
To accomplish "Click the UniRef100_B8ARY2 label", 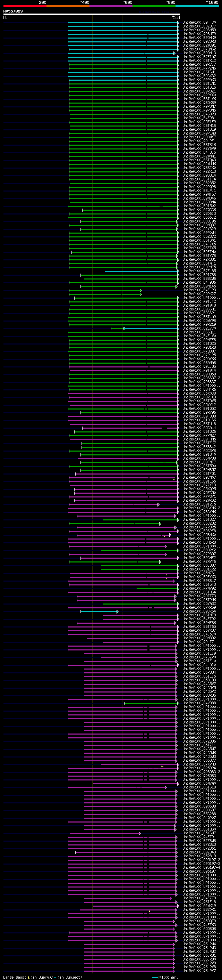I will point(199,550).
